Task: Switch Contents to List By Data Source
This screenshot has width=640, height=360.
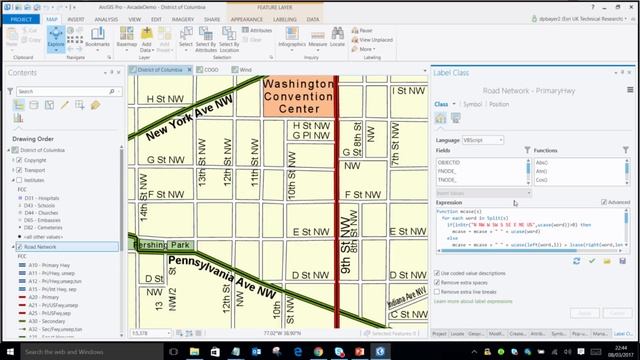Action: (x=34, y=105)
